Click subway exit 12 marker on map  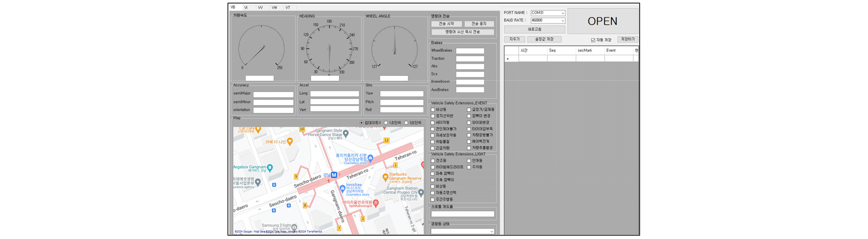click(386, 140)
